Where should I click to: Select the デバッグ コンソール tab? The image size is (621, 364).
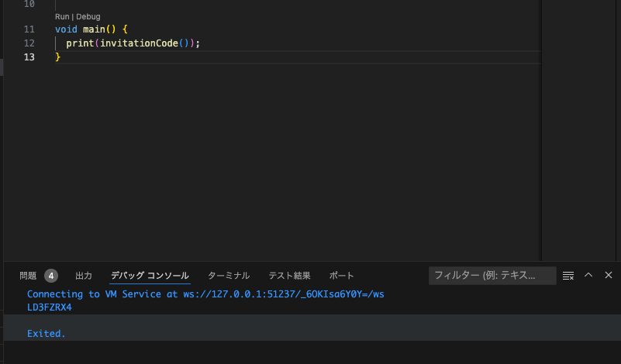point(150,276)
